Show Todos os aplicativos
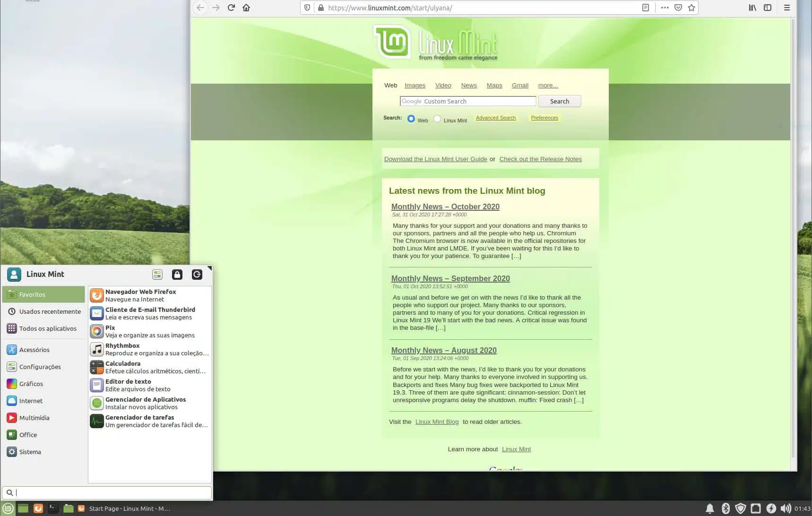This screenshot has width=812, height=516. pyautogui.click(x=43, y=328)
